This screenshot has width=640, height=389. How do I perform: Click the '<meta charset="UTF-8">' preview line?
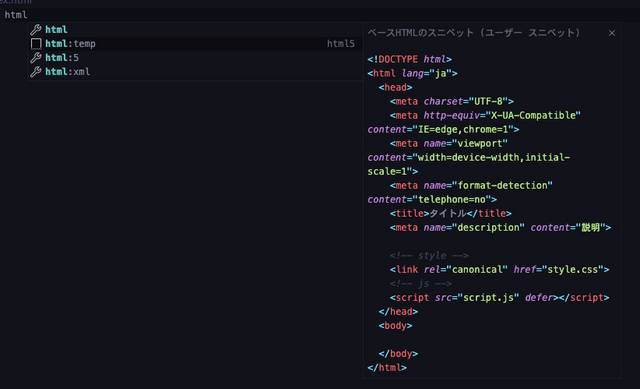[x=451, y=102]
